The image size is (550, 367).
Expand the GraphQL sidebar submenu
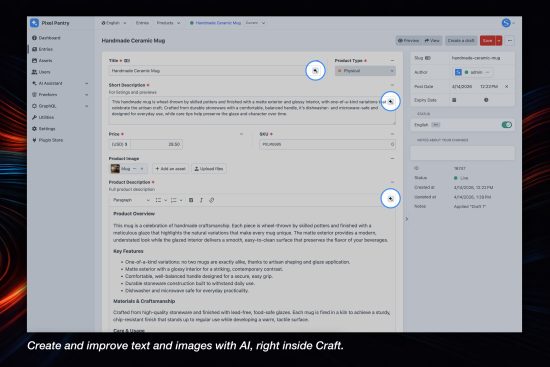tap(86, 106)
